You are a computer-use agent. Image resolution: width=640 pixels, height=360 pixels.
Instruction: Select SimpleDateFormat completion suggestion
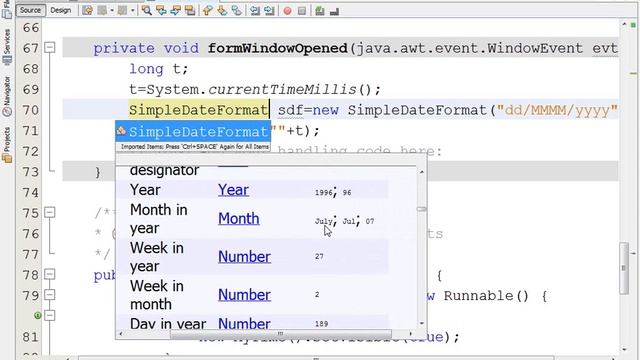[x=193, y=131]
